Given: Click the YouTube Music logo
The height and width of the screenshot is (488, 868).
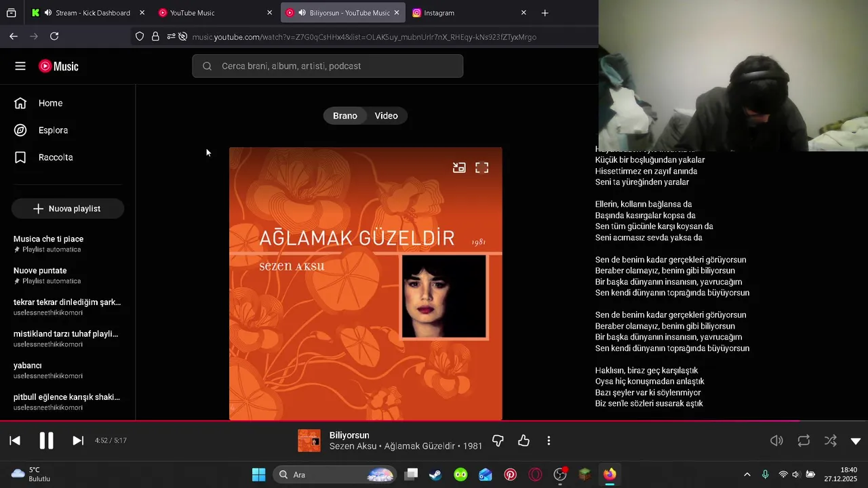Looking at the screenshot, I should tap(58, 66).
